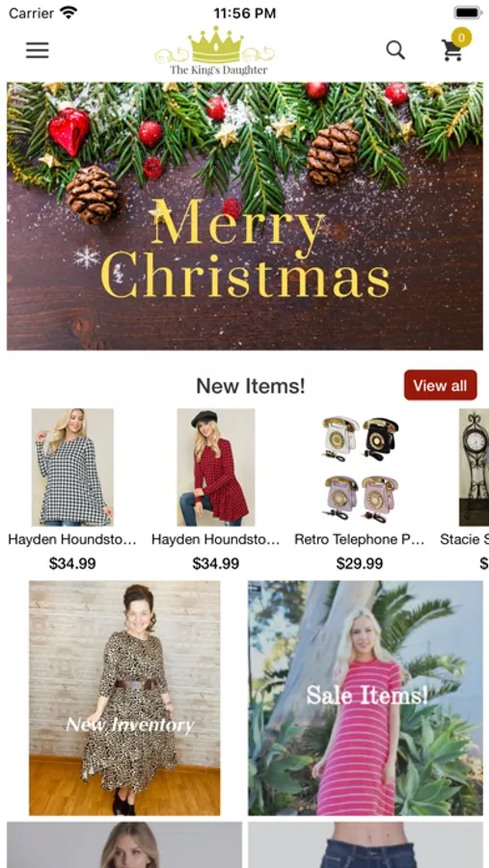Open the bottom-left blonde model tile
The image size is (489, 868).
124,845
